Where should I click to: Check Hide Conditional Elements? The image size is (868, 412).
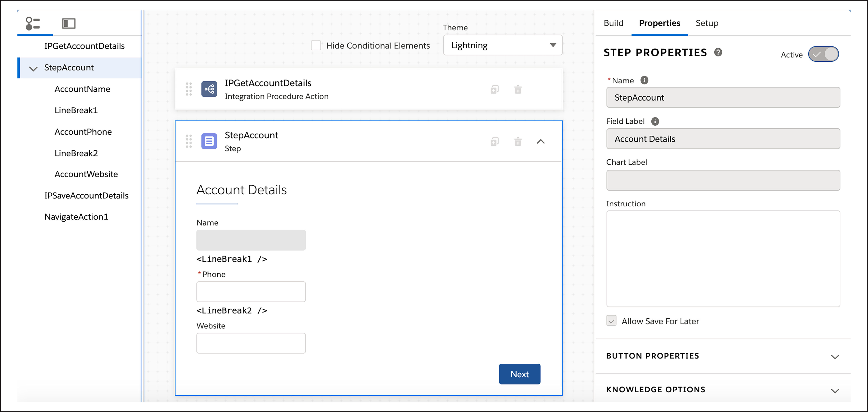point(316,45)
